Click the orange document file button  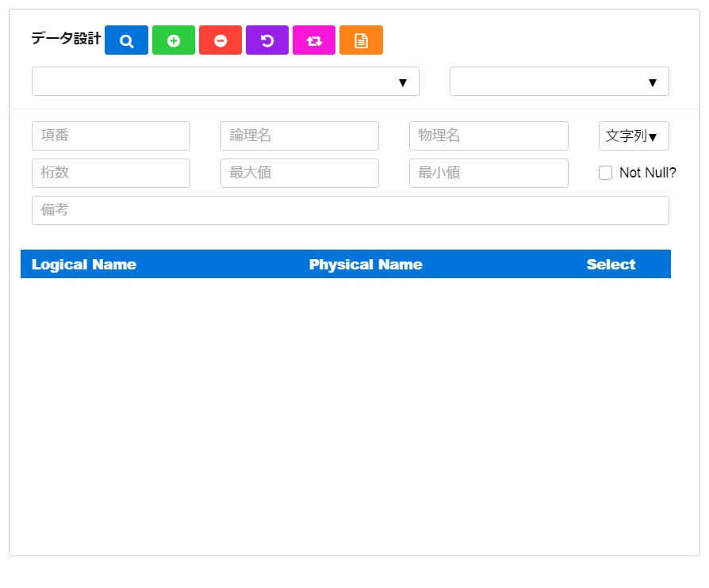pos(361,40)
